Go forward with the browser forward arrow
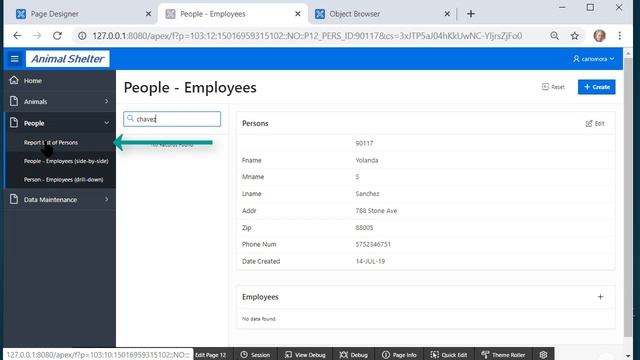Viewport: 640px width, 360px height. click(37, 36)
